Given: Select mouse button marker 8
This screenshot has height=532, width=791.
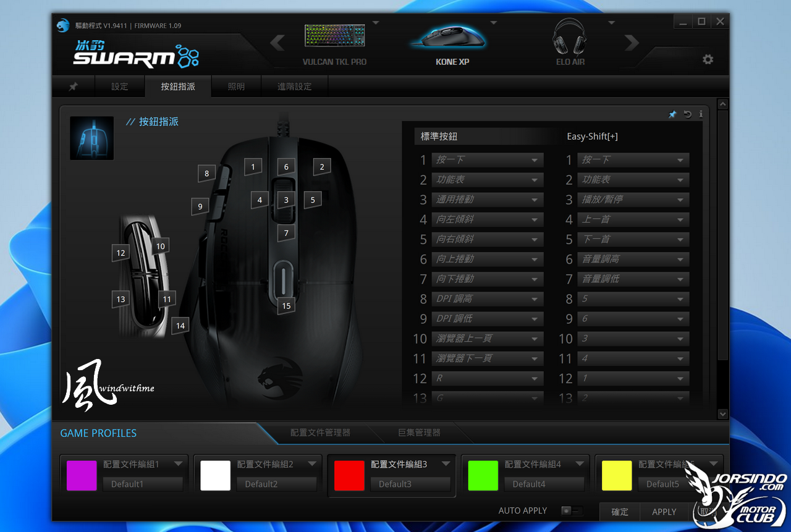Looking at the screenshot, I should (x=207, y=173).
